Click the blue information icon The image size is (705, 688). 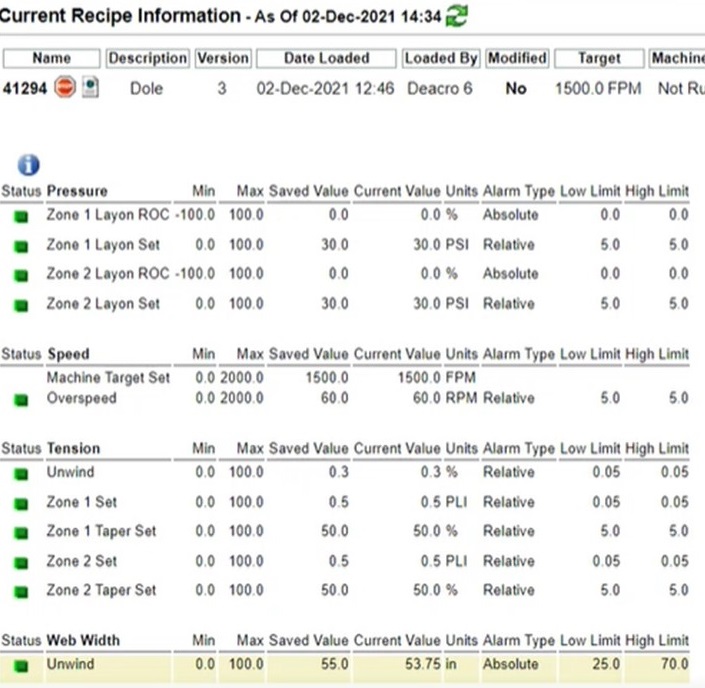[x=28, y=165]
